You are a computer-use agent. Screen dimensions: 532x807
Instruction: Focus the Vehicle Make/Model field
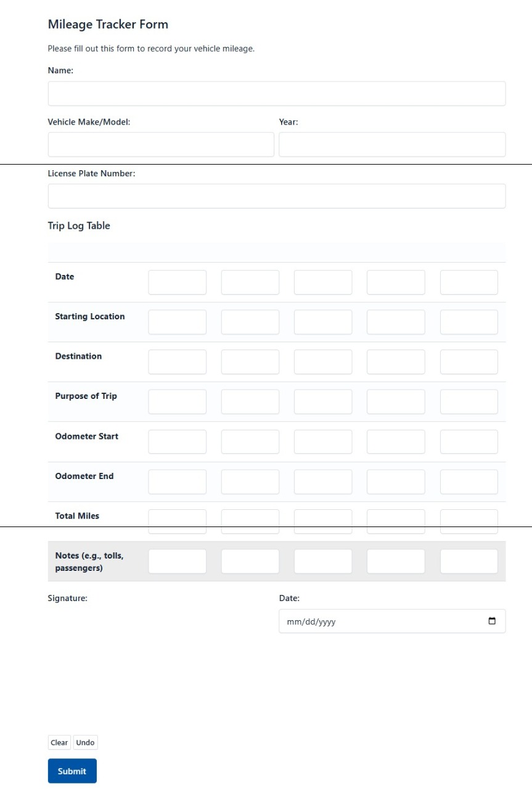coord(161,144)
